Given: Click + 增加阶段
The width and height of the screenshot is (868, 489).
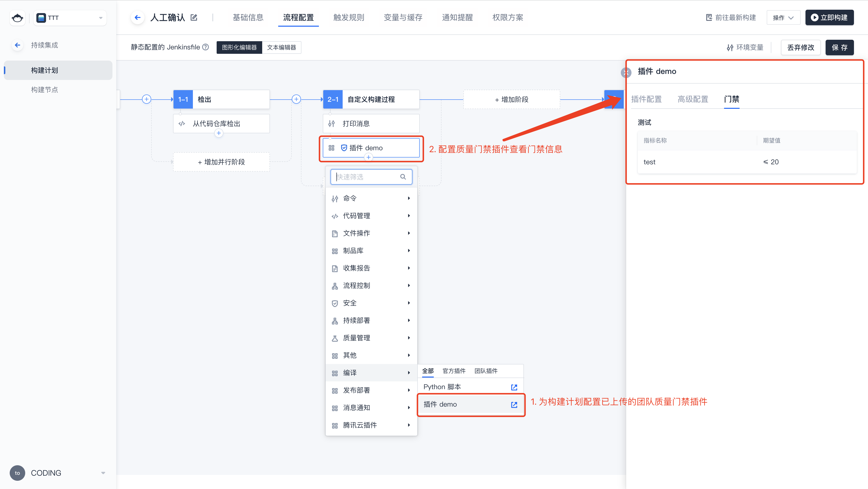Looking at the screenshot, I should 512,99.
